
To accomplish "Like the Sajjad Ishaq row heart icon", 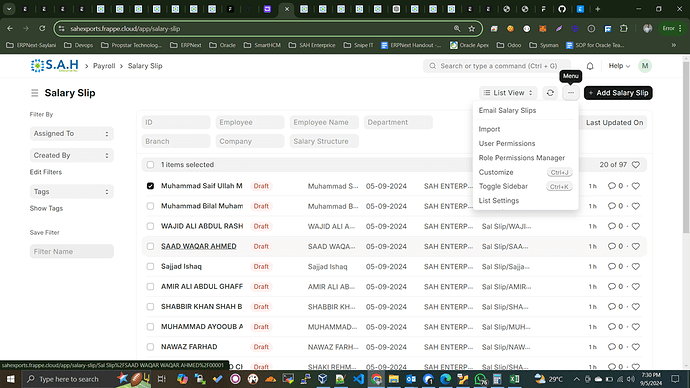I will click(636, 267).
